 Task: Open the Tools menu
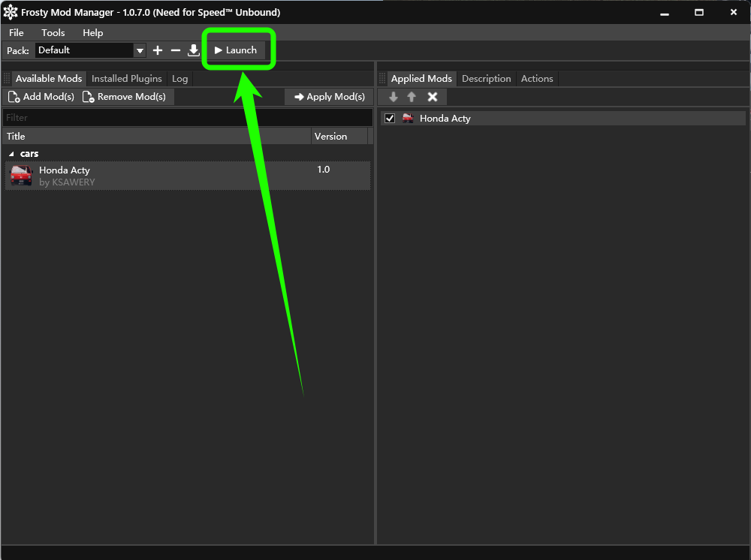[53, 32]
